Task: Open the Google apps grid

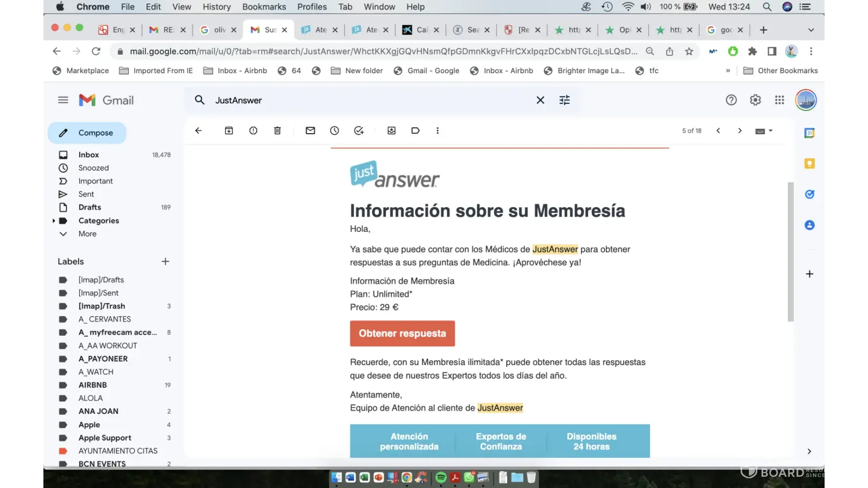Action: pos(780,100)
